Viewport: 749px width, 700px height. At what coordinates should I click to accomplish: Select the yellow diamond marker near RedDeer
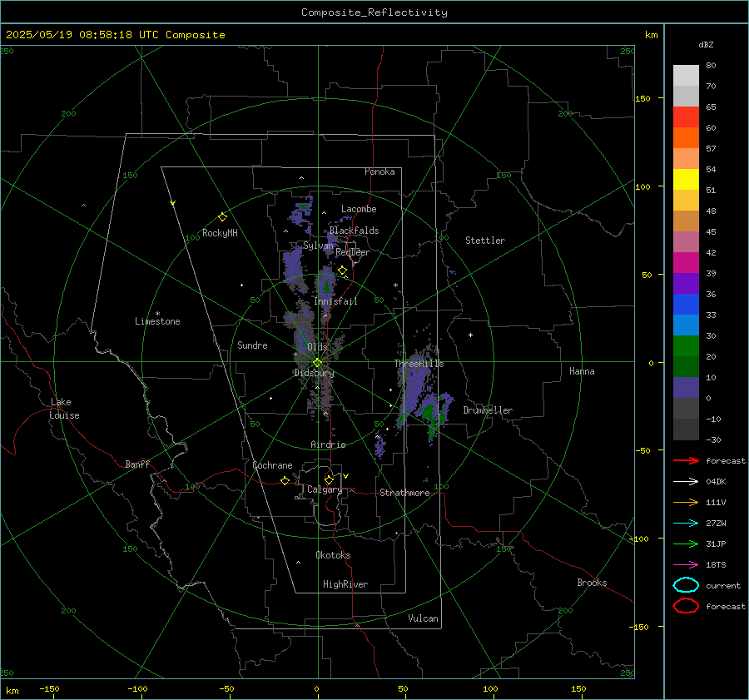(342, 271)
